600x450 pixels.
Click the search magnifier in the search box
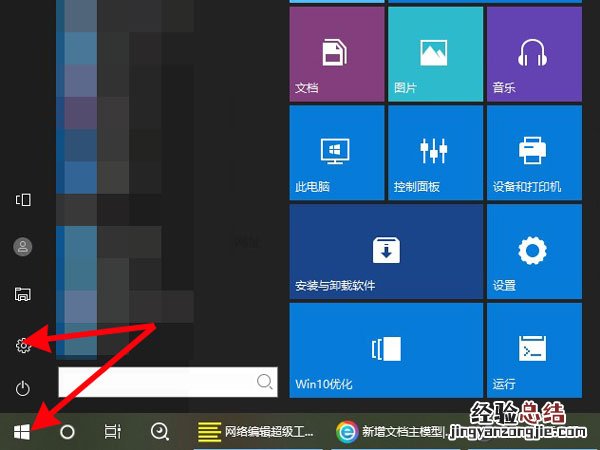264,382
